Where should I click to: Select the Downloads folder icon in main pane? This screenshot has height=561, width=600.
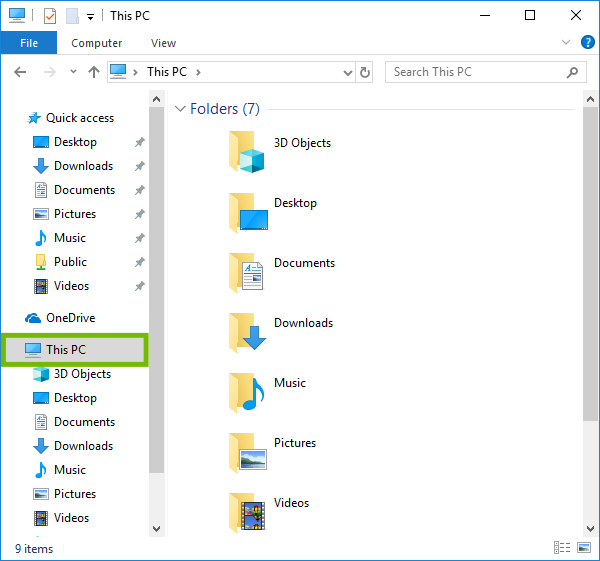pos(248,332)
